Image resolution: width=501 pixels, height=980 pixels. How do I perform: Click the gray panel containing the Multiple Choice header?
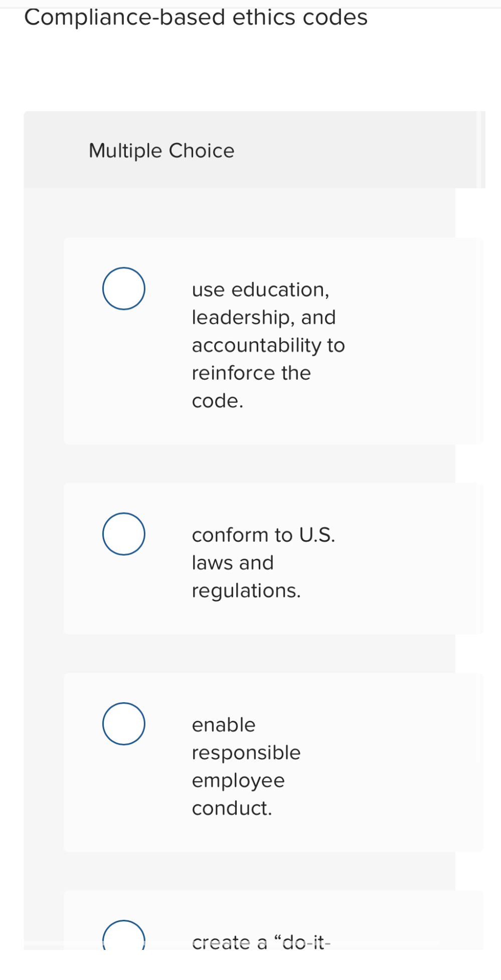click(351, 149)
